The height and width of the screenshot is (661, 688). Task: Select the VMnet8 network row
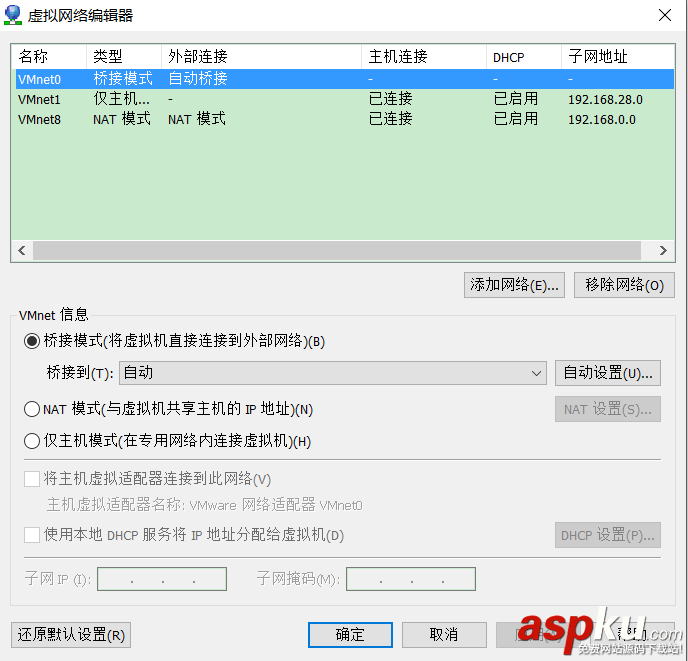click(x=344, y=119)
